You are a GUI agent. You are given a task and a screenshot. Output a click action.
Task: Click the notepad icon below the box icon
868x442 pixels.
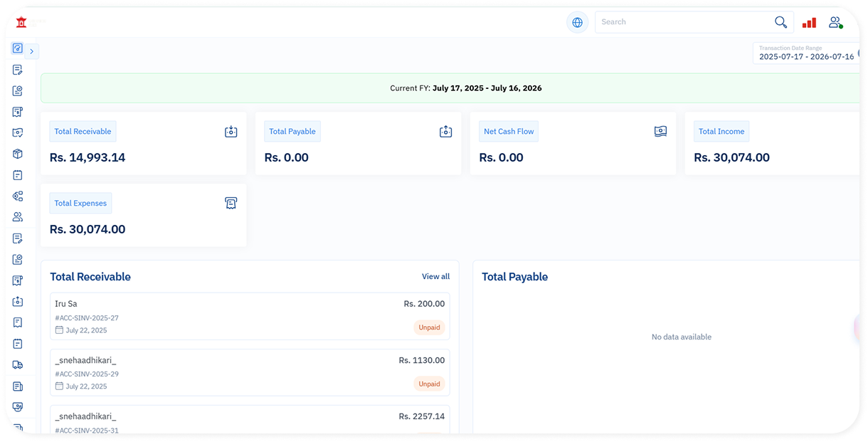point(18,175)
